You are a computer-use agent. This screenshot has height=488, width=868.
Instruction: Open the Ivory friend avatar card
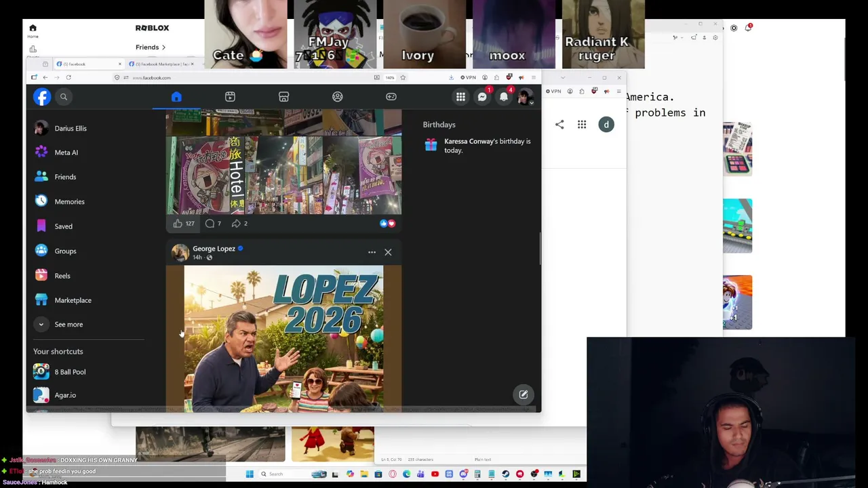point(425,34)
